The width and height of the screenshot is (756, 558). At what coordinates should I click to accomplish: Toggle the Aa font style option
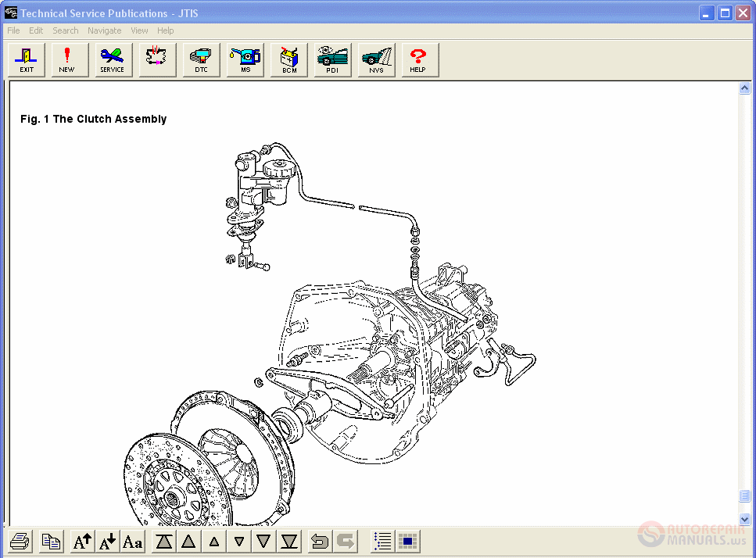click(132, 540)
